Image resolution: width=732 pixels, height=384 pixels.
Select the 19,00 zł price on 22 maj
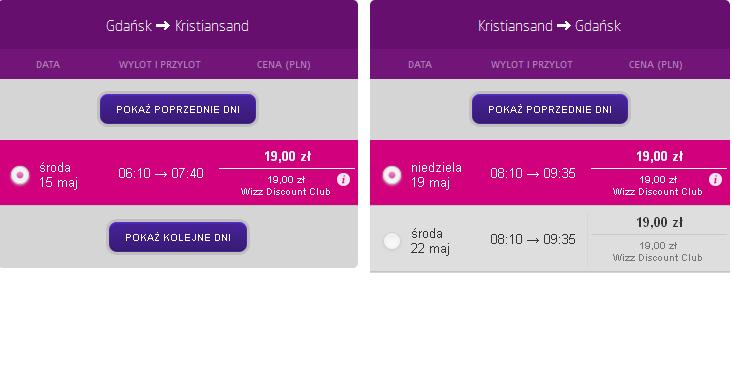[659, 223]
